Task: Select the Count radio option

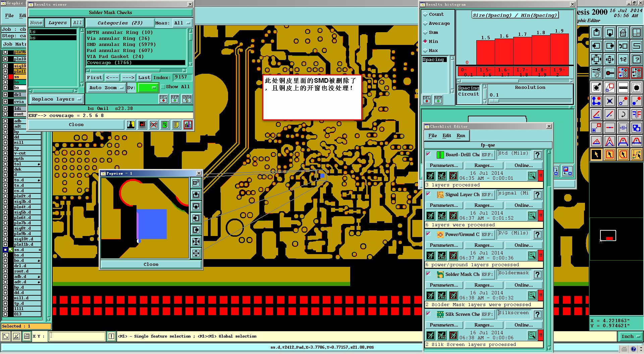Action: point(425,14)
